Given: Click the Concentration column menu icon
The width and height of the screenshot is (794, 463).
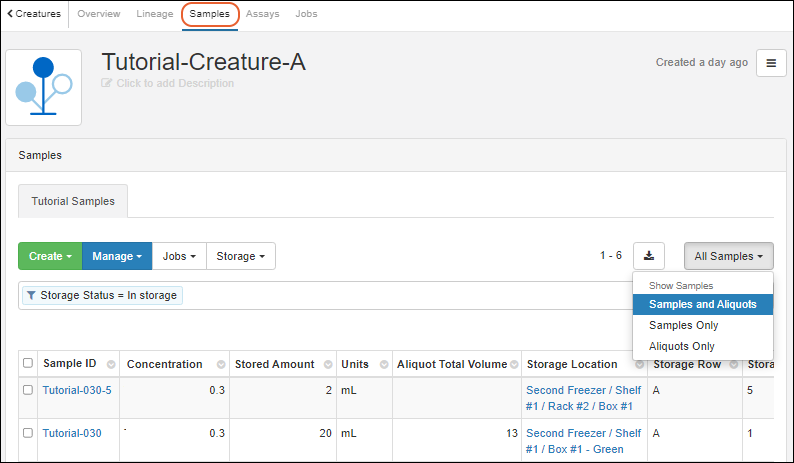Looking at the screenshot, I should click(217, 365).
